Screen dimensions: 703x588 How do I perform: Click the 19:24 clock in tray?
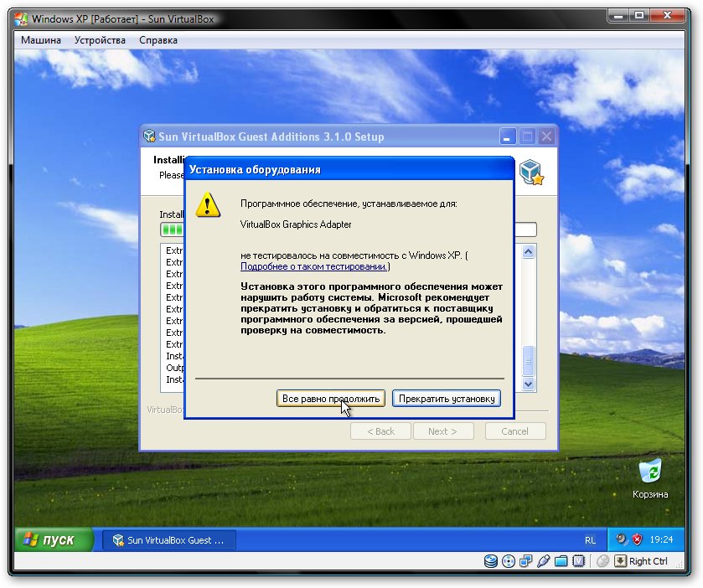(661, 539)
